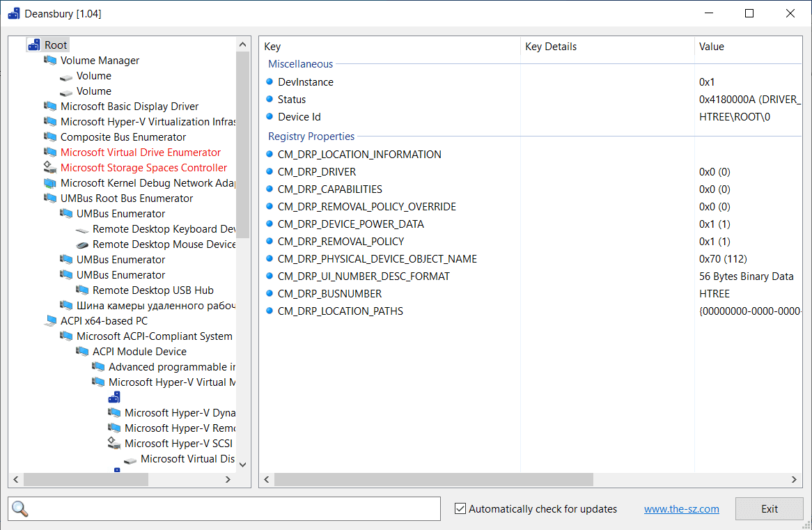This screenshot has height=530, width=812.
Task: Click the Volume Manager device icon
Action: (x=50, y=61)
